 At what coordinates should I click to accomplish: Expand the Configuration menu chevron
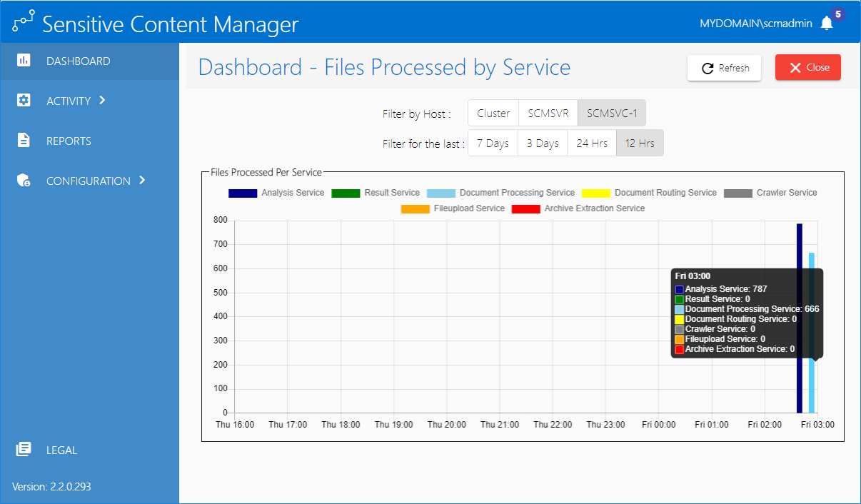coord(142,181)
